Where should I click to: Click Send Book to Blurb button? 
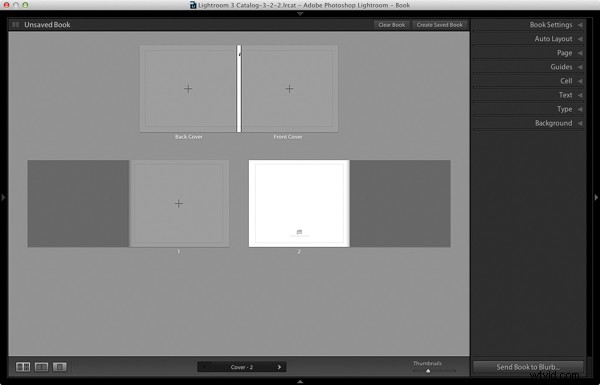coord(528,367)
